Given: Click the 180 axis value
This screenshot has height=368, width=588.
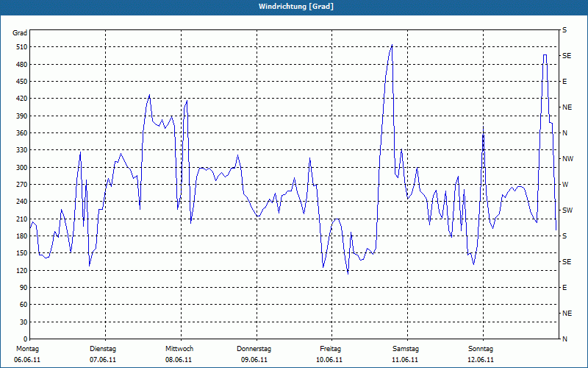Looking at the screenshot, I should point(22,236).
